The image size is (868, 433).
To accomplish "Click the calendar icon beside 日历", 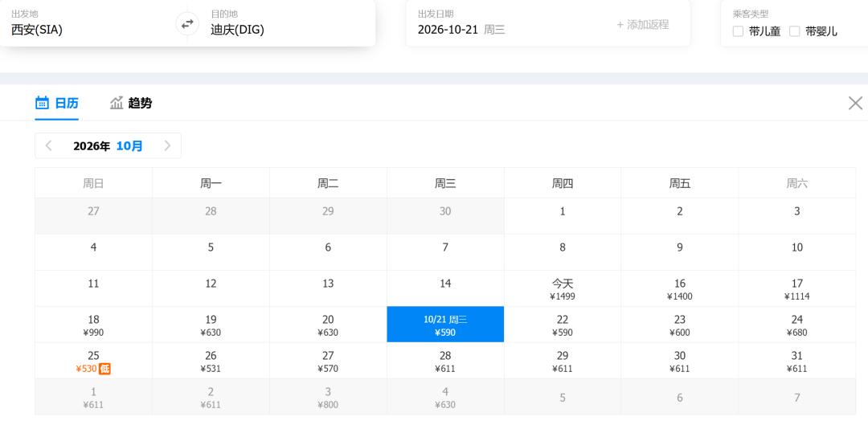I will (x=42, y=103).
